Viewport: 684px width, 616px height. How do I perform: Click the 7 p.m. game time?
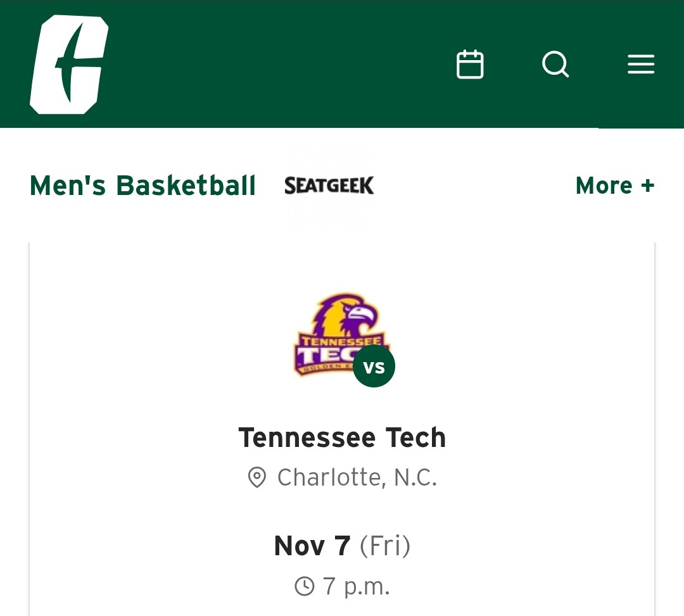pyautogui.click(x=356, y=586)
